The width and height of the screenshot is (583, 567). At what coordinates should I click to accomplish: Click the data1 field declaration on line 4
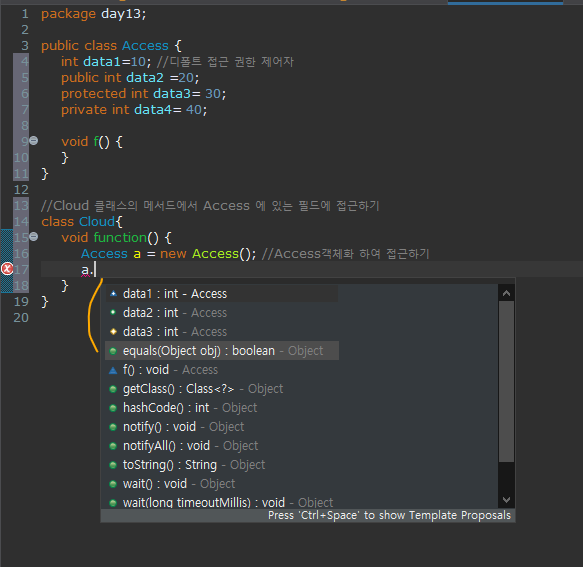click(102, 61)
